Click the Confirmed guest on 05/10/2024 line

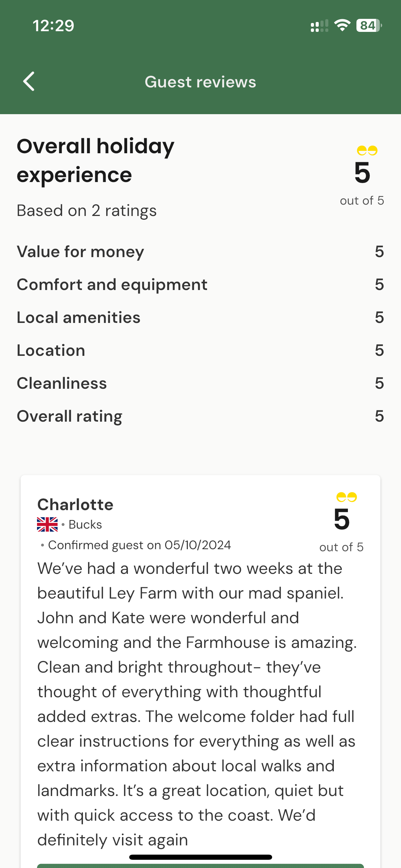point(139,545)
